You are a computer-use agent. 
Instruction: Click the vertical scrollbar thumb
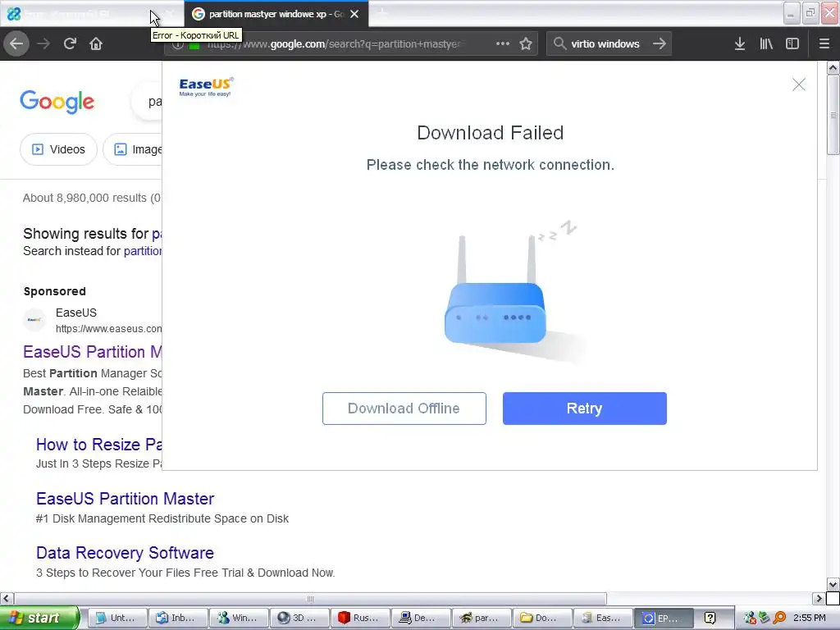pyautogui.click(x=833, y=115)
